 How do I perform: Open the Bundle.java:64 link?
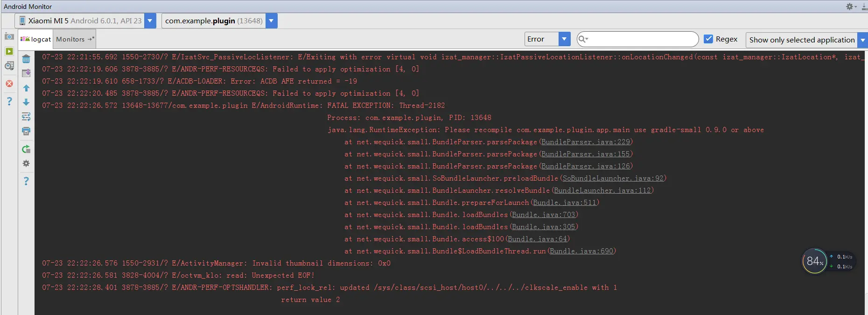537,239
